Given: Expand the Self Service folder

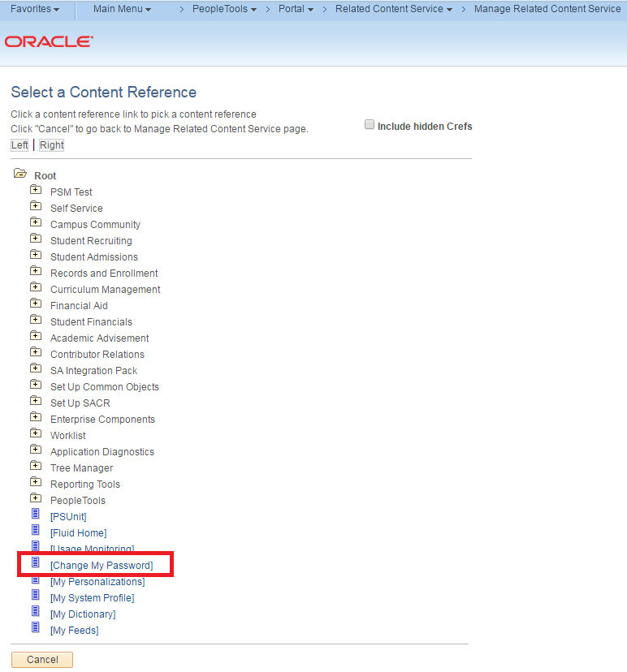Looking at the screenshot, I should (x=35, y=206).
